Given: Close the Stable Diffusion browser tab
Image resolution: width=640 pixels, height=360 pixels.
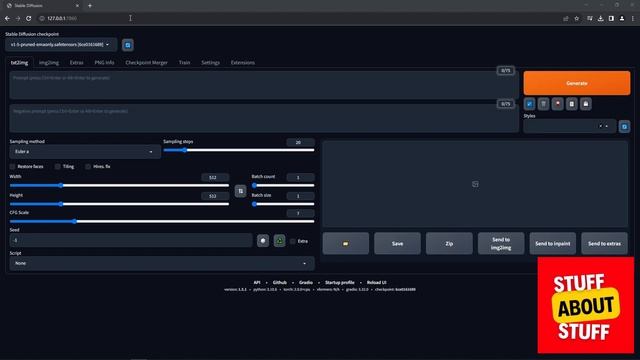Looking at the screenshot, I should coord(77,6).
